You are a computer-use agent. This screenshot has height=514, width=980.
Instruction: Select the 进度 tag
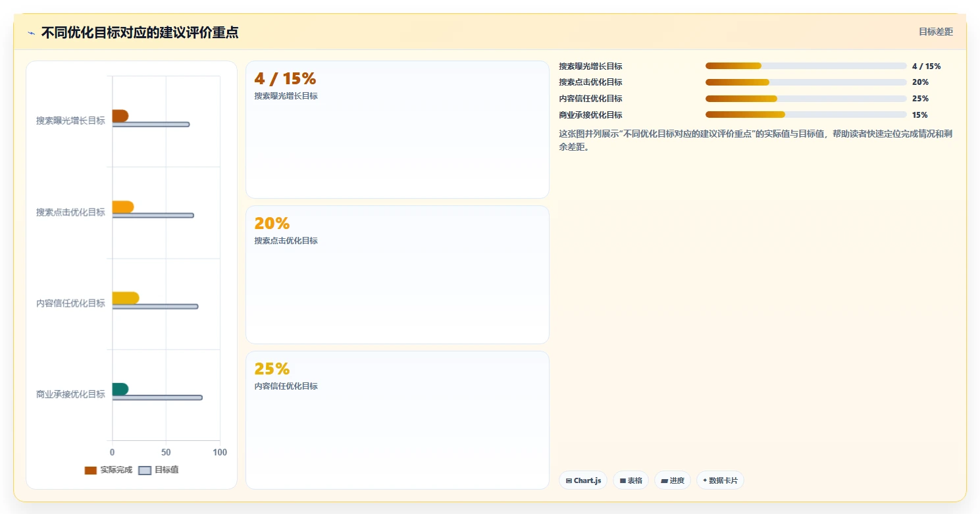click(673, 480)
